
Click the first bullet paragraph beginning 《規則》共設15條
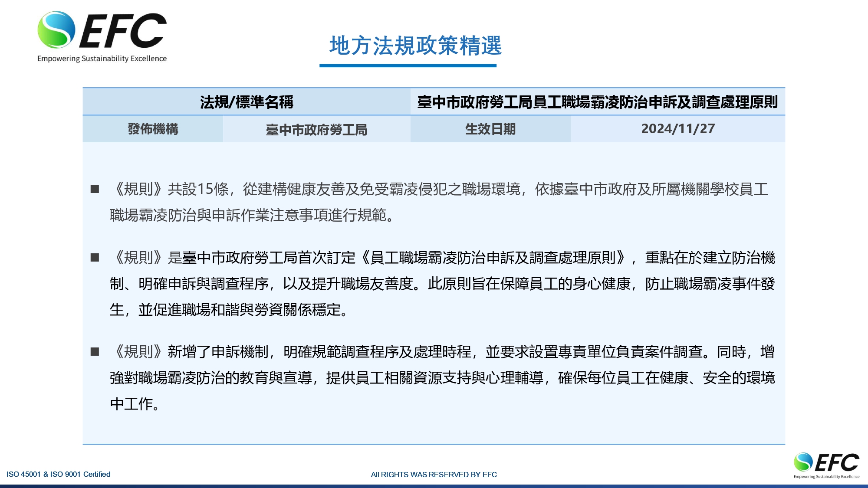(x=439, y=202)
